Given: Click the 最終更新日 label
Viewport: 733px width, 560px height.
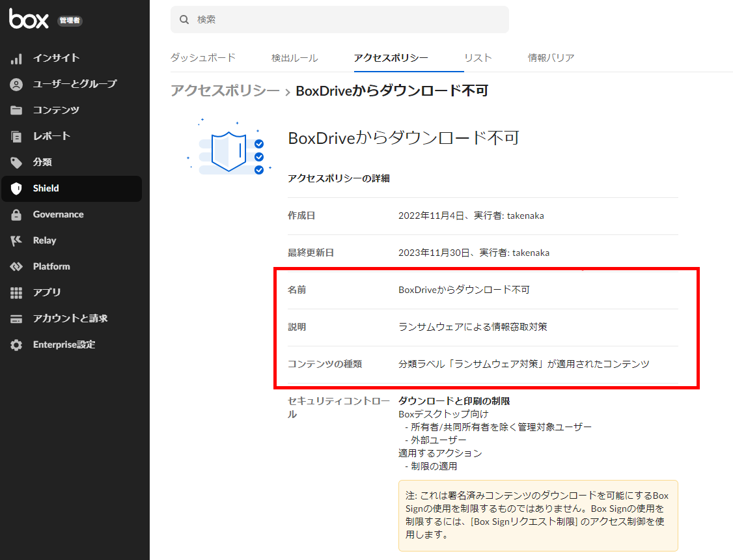Looking at the screenshot, I should 311,253.
